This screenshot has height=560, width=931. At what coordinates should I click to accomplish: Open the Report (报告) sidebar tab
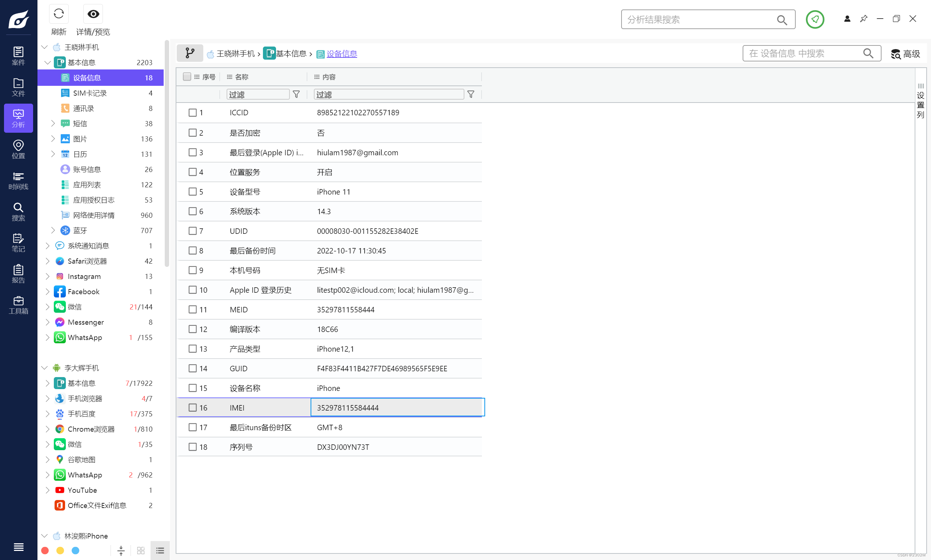point(18,274)
